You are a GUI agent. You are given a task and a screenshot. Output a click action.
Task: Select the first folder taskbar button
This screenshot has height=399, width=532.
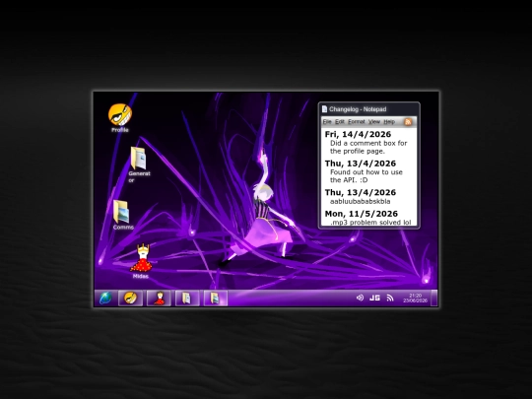point(187,298)
